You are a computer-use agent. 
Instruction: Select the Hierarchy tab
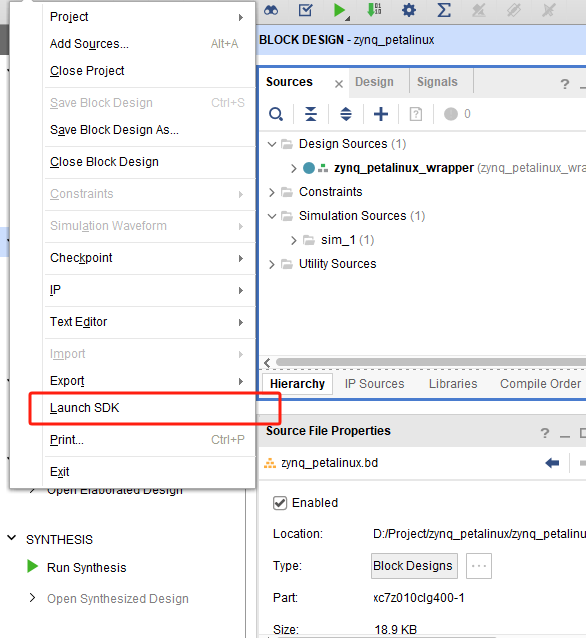(297, 384)
